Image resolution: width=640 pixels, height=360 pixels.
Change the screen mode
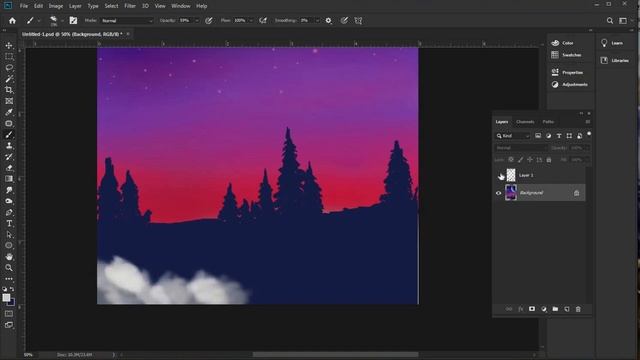(9, 325)
